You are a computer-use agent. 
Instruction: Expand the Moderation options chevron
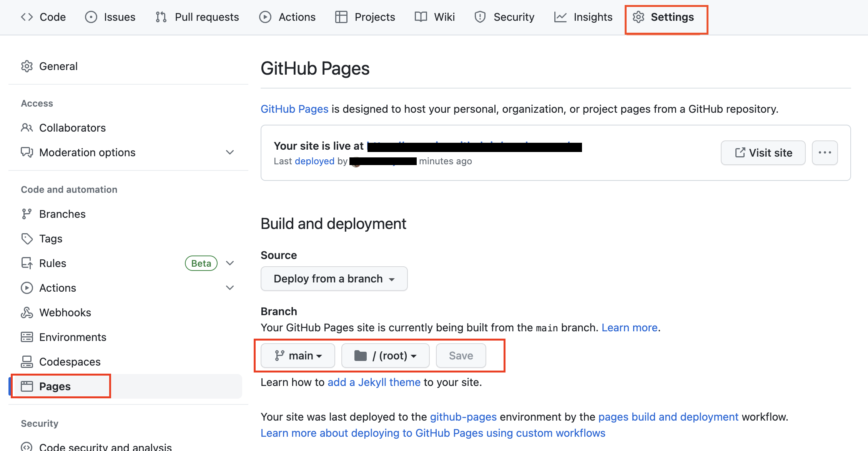[230, 152]
